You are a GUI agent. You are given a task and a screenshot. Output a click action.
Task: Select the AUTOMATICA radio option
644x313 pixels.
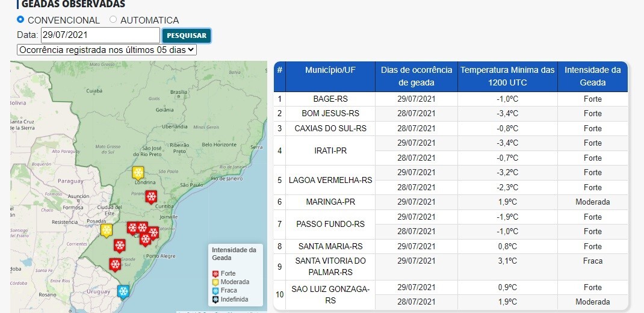click(x=113, y=20)
